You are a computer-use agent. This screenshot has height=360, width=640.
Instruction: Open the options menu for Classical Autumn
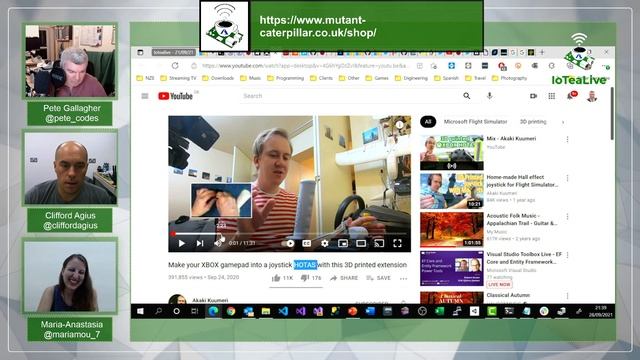click(567, 296)
